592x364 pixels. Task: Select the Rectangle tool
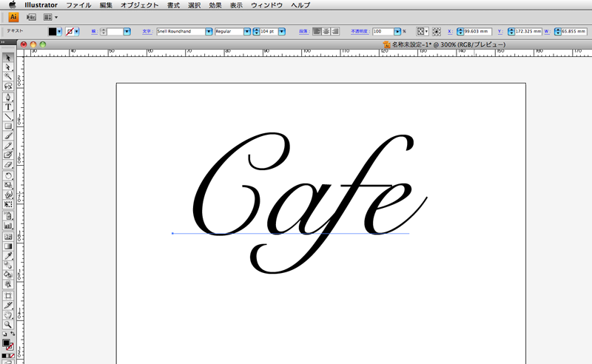[x=8, y=126]
